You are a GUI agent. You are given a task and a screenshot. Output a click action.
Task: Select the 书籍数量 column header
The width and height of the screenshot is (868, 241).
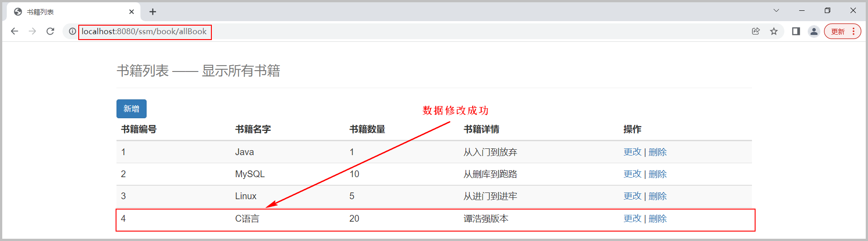tap(367, 129)
